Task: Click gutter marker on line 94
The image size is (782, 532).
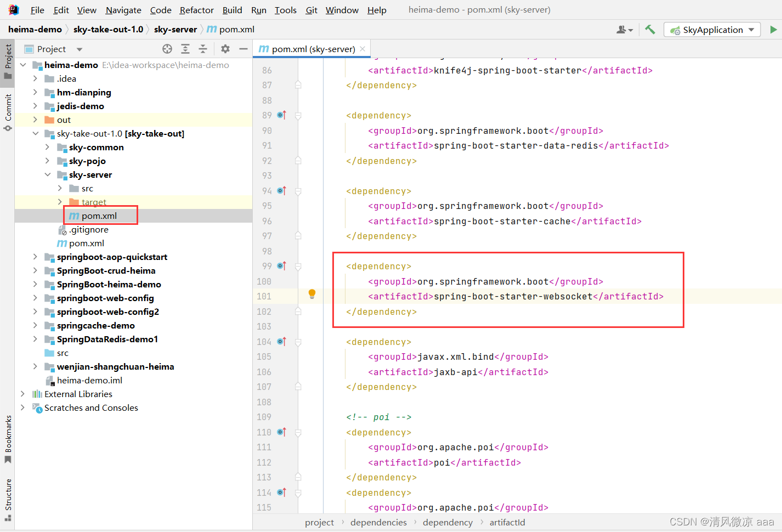Action: pyautogui.click(x=282, y=191)
